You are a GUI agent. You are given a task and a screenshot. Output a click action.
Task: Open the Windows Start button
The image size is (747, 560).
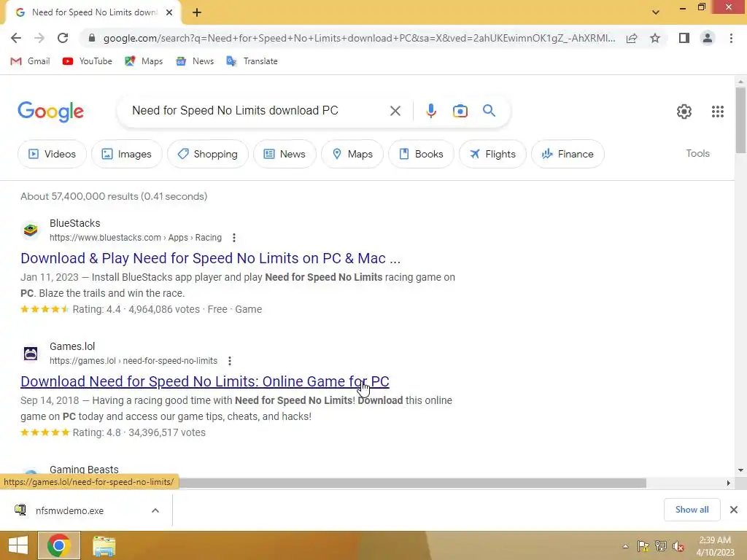click(x=18, y=545)
